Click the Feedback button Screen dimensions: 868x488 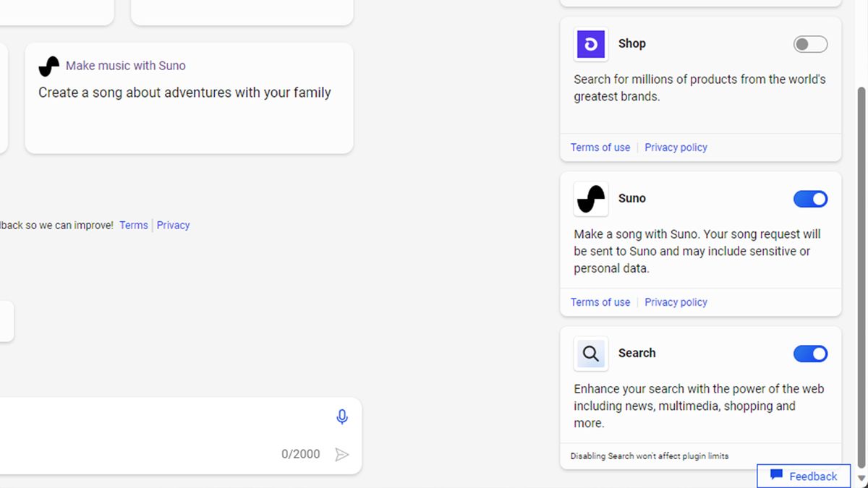pyautogui.click(x=803, y=476)
